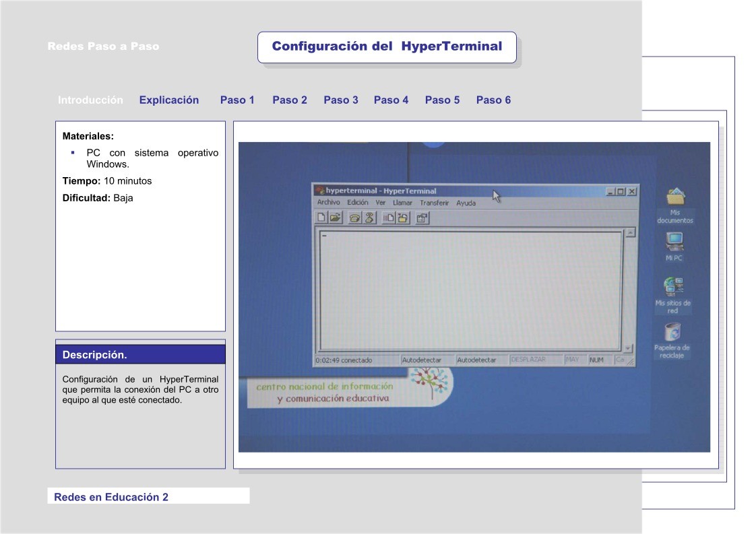This screenshot has height=534, width=756.
Task: Switch to Paso 1
Action: pos(237,100)
